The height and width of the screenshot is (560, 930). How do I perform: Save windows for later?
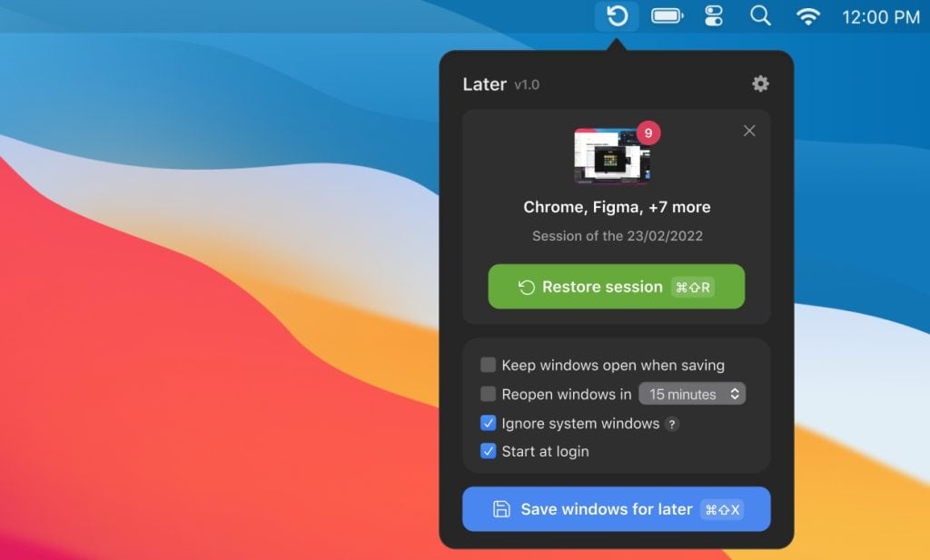point(617,509)
